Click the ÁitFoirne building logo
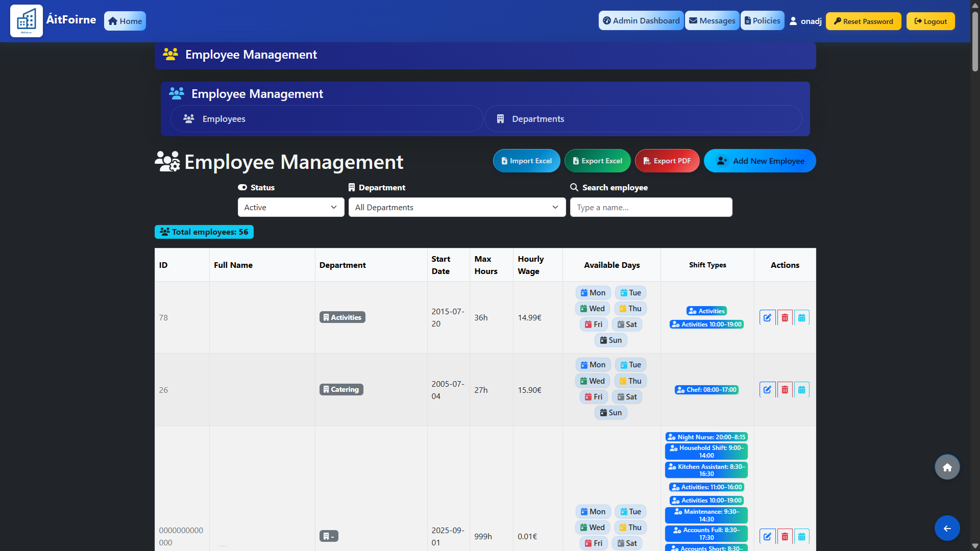 (x=26, y=21)
